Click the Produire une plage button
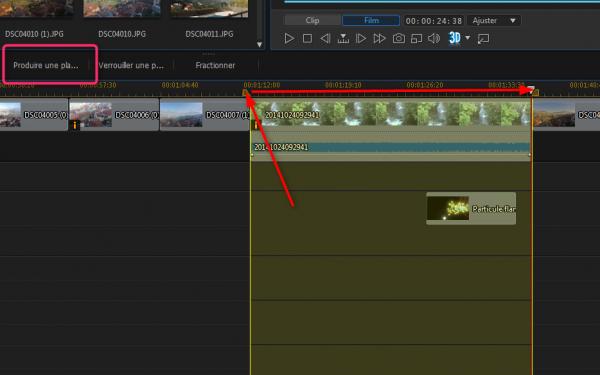600x375 pixels. (46, 65)
